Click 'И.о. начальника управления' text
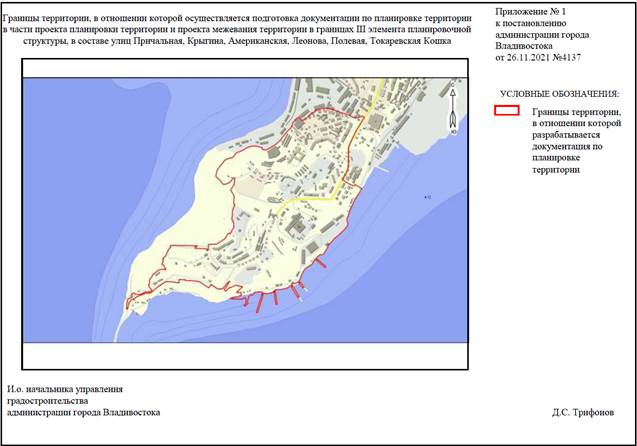637x446 pixels. tap(65, 388)
